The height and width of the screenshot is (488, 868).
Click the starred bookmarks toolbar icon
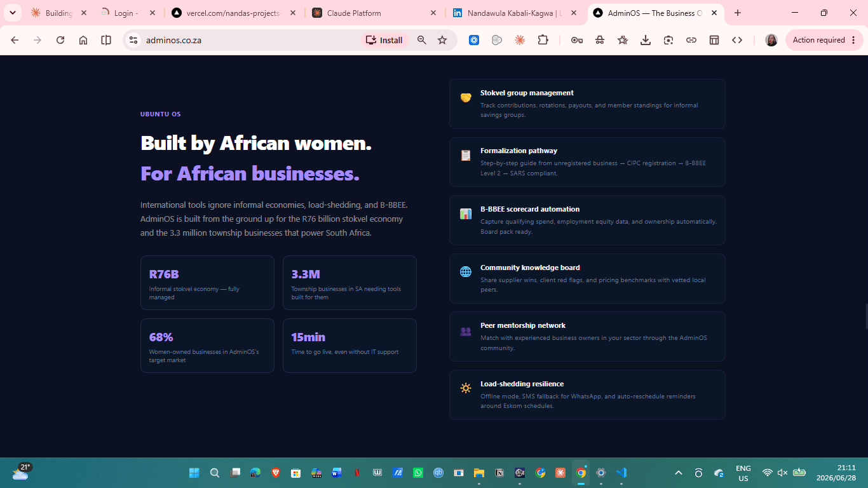click(x=623, y=40)
